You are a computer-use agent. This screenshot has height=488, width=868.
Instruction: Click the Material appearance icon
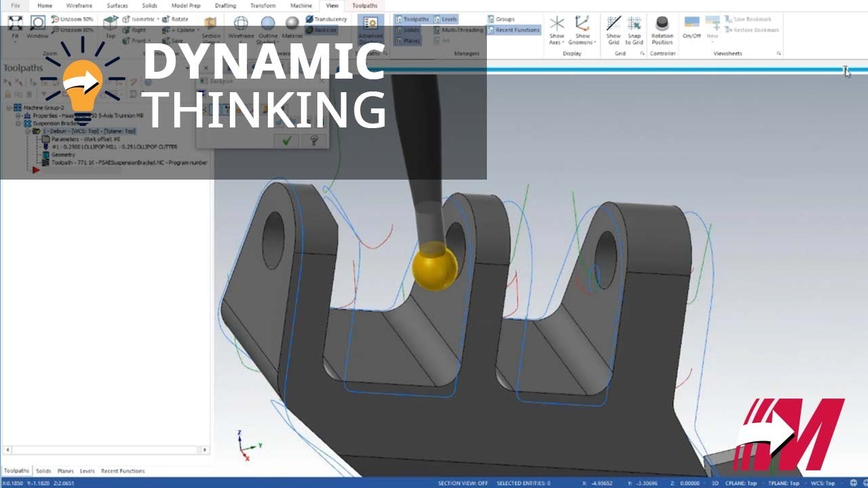(x=292, y=23)
